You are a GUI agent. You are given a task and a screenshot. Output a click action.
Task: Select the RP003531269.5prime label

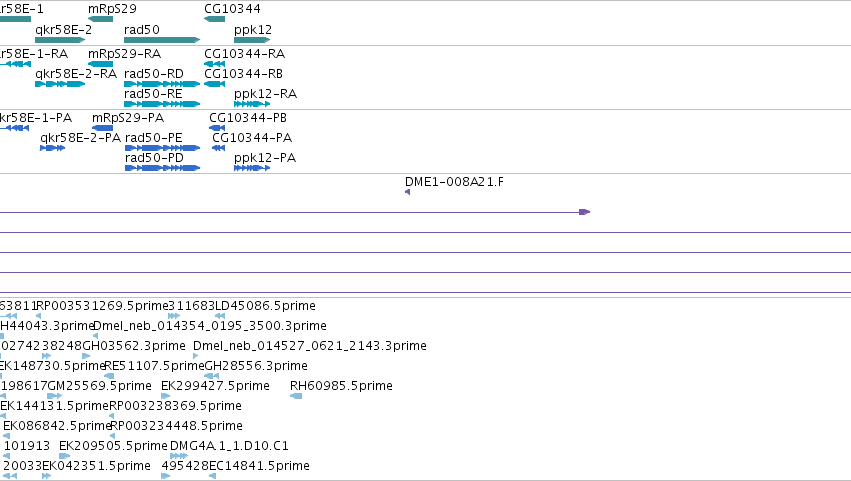click(103, 306)
